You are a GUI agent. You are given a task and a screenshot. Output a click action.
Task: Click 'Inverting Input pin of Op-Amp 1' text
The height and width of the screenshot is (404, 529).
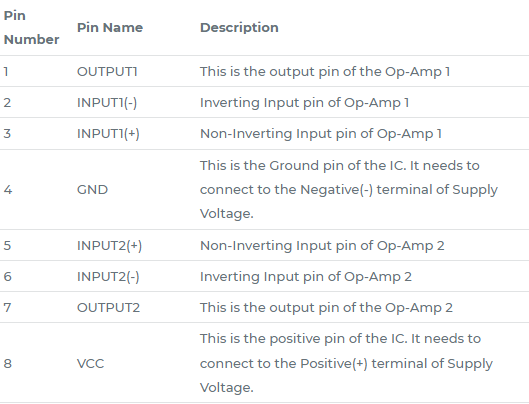[305, 103]
